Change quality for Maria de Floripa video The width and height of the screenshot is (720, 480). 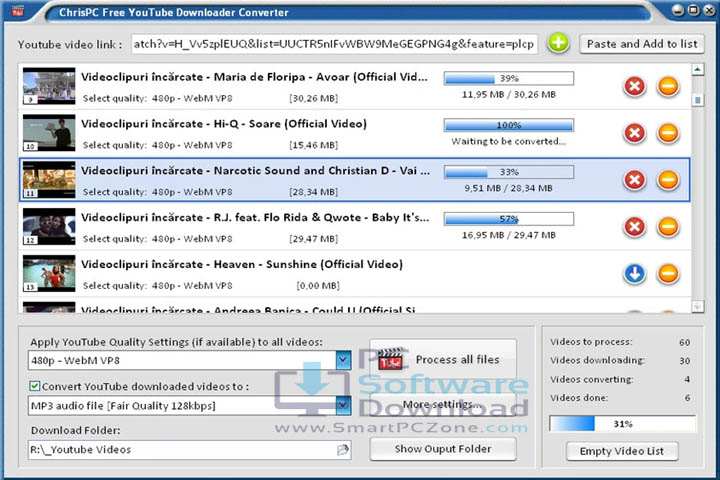click(192, 98)
